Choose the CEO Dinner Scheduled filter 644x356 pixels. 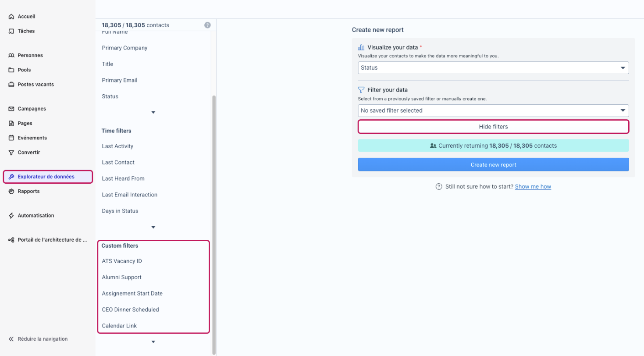tap(130, 310)
